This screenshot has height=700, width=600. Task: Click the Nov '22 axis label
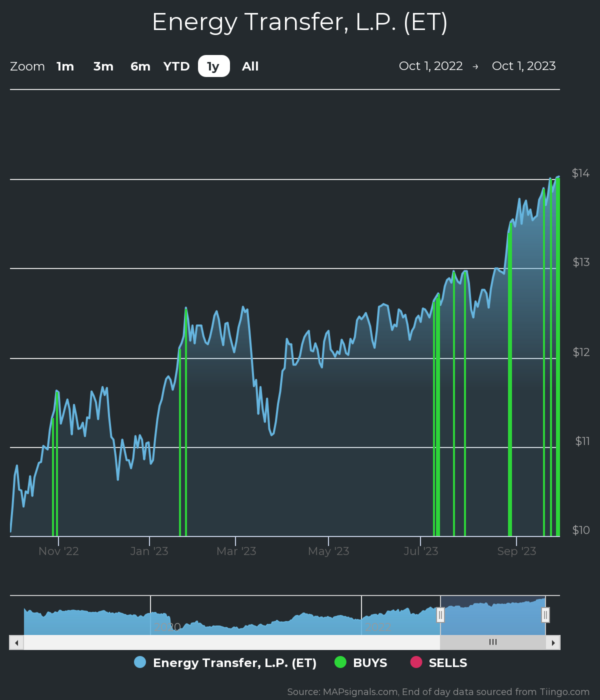tap(58, 551)
